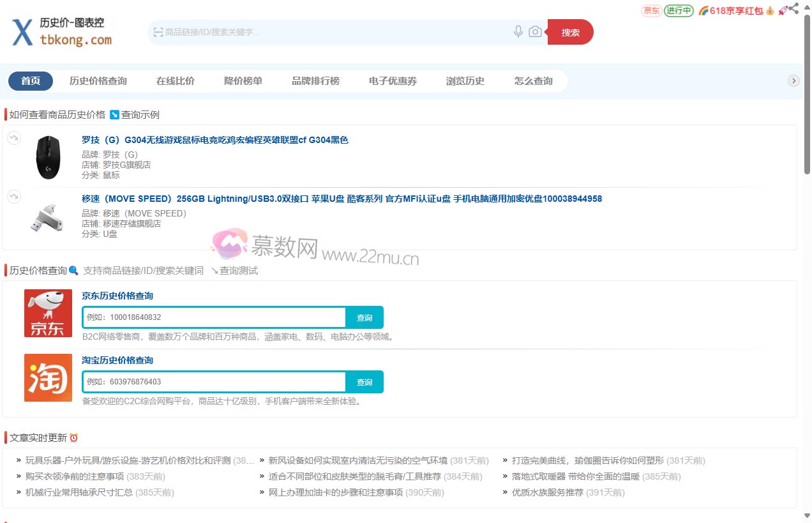
Task: Open the Logitech G304 mouse thumbnail
Action: (48, 157)
